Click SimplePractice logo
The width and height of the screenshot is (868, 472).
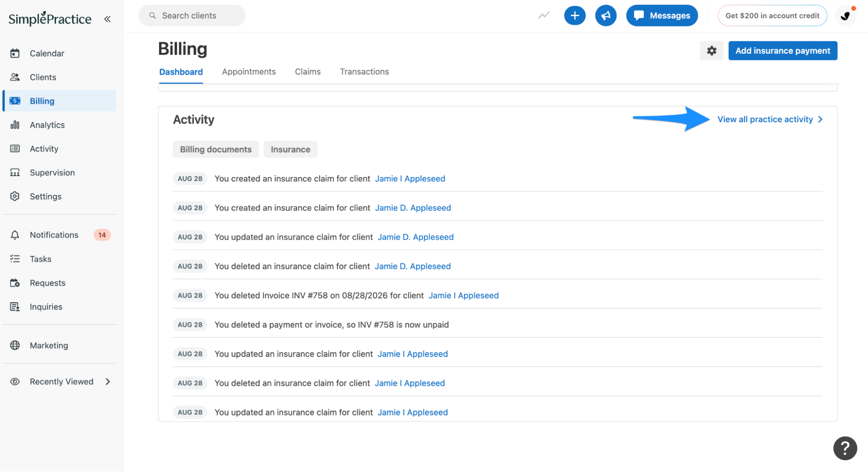tap(50, 19)
